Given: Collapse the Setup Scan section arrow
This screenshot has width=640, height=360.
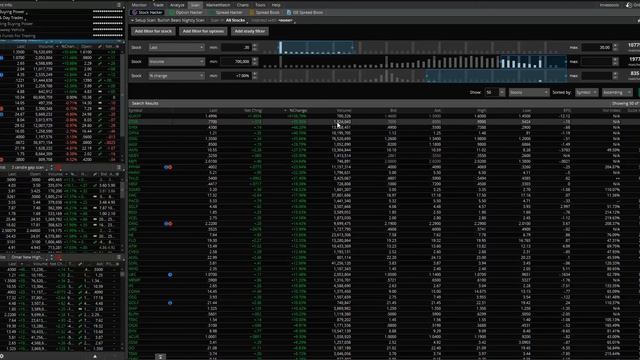Looking at the screenshot, I should [132, 20].
